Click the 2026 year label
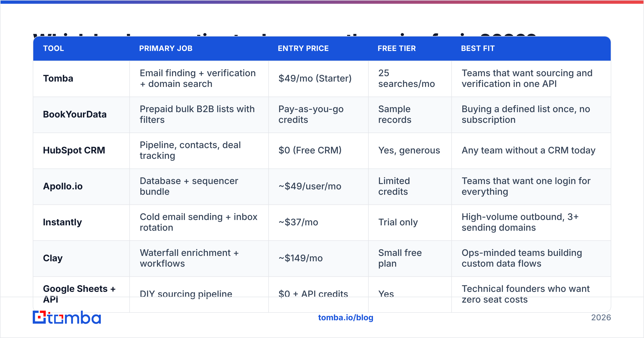Viewport: 644px width, 338px height. pyautogui.click(x=601, y=318)
